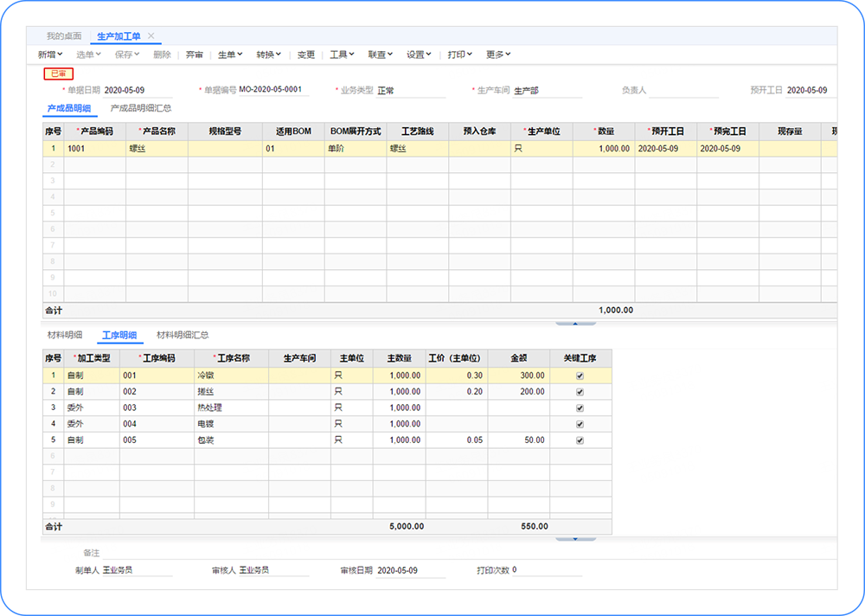Toggle 关键工序 checkbox for 冷镦 row
865x616 pixels.
[x=580, y=375]
